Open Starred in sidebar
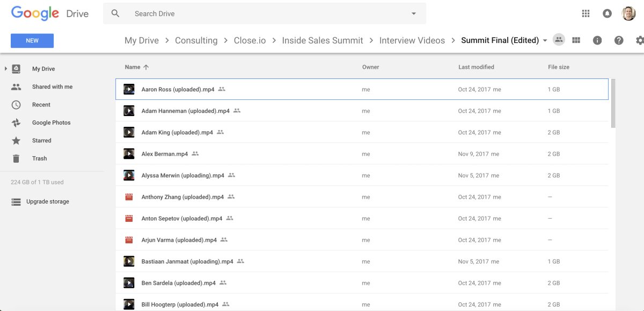 coord(42,140)
